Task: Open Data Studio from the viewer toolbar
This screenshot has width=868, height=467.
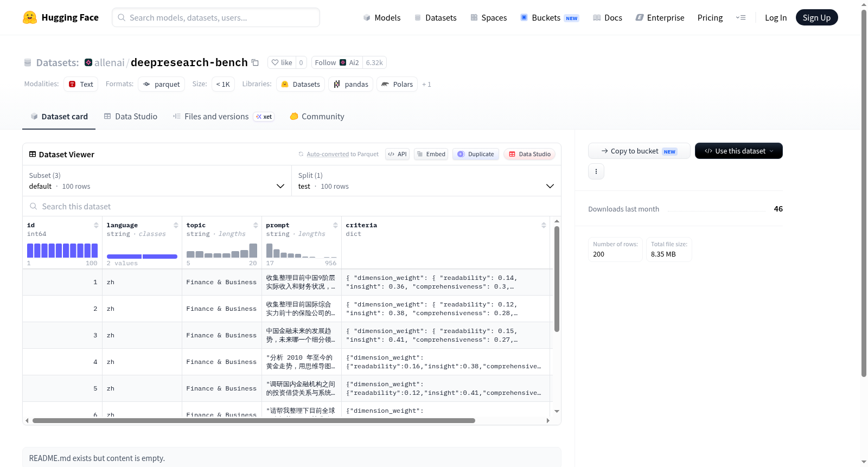Action: coord(529,154)
